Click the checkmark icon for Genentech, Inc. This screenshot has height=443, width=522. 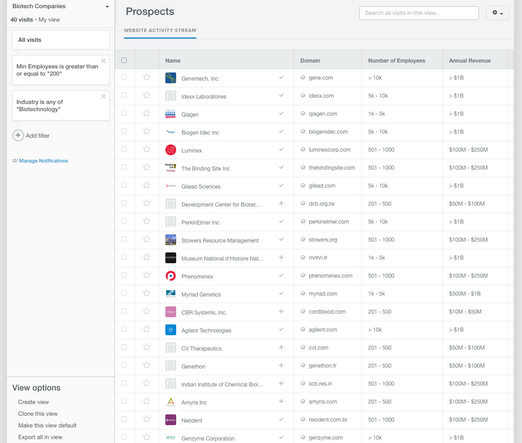[x=281, y=77]
